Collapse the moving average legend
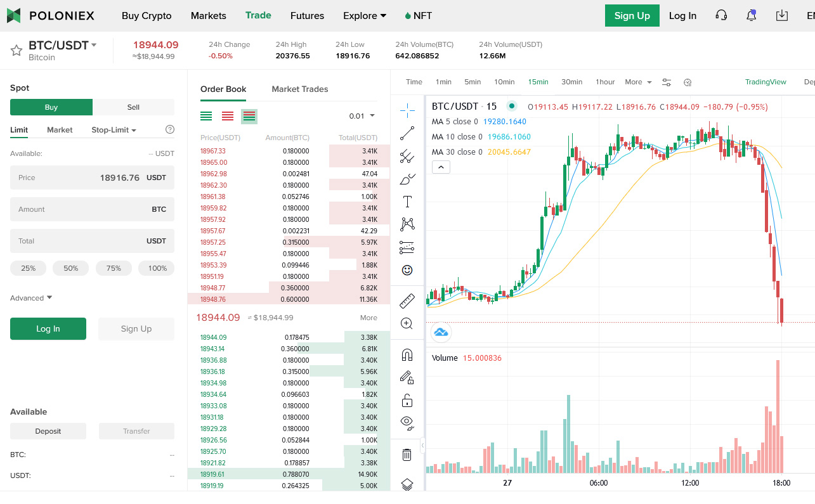Image resolution: width=815 pixels, height=504 pixels. coord(441,167)
